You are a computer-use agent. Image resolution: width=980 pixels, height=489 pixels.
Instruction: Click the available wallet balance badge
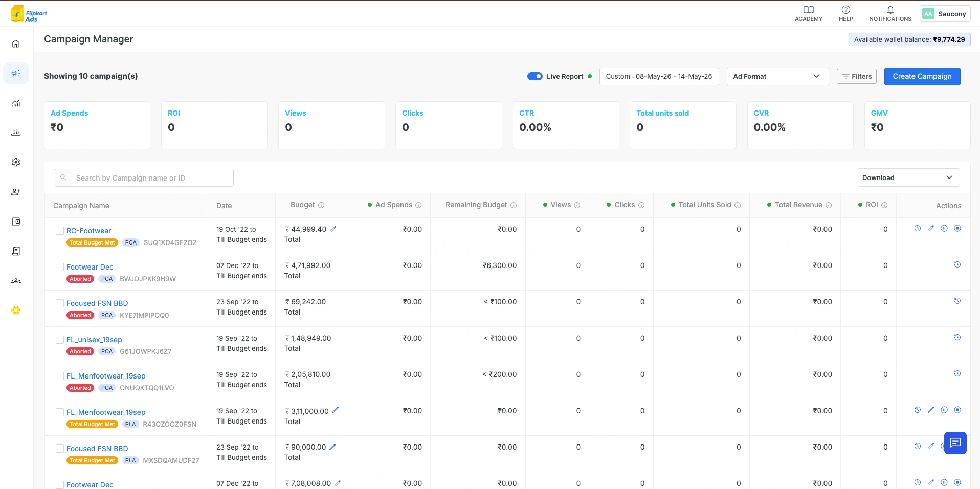909,39
